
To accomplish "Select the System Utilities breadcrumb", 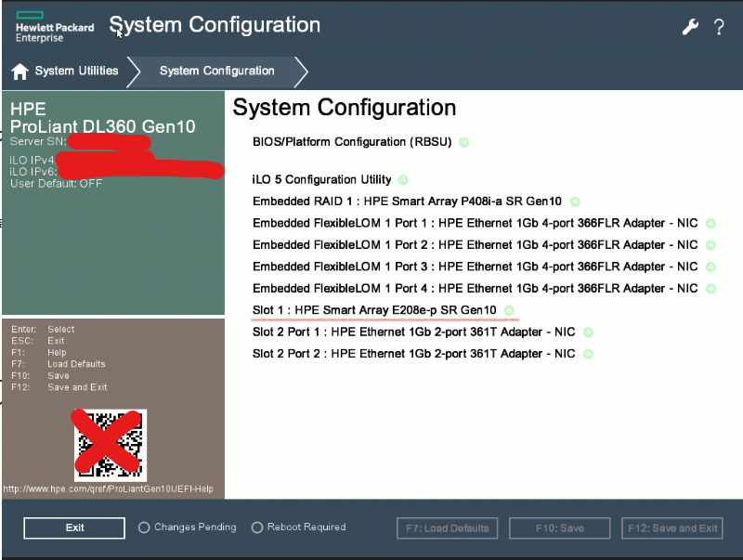I will (76, 72).
